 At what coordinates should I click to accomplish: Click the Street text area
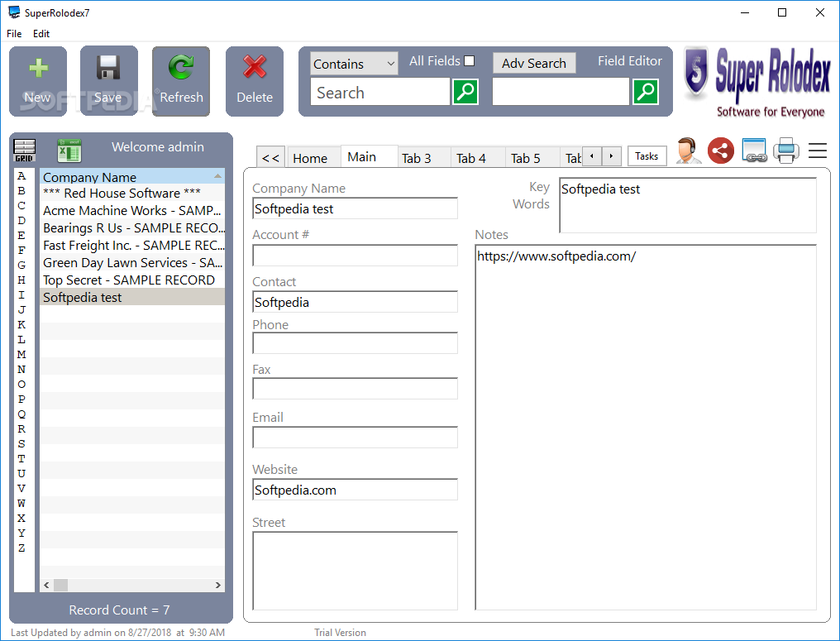356,571
